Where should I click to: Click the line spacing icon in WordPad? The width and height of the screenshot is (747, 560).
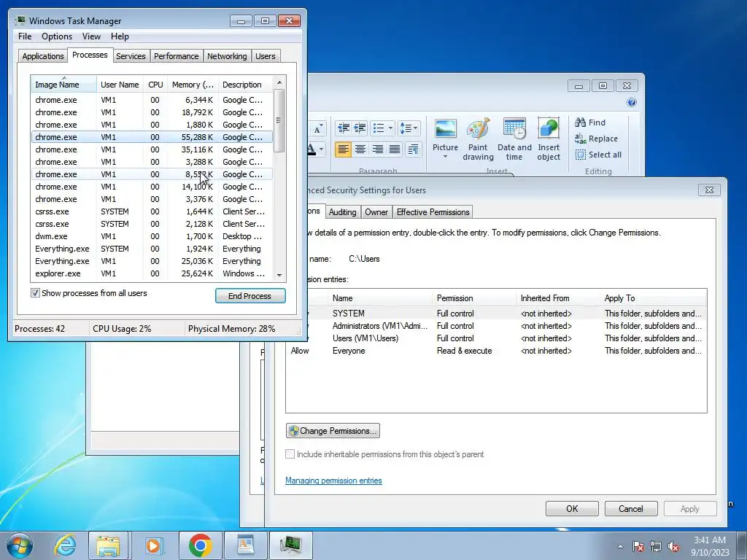tap(405, 128)
